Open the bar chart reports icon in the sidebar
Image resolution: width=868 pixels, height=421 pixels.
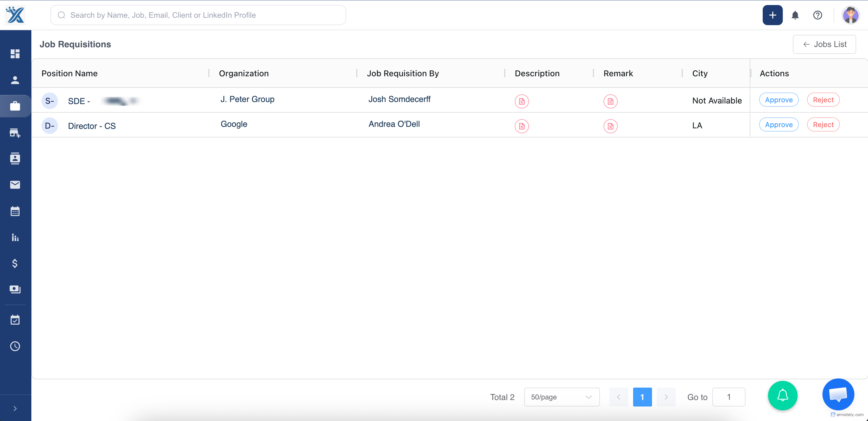pos(15,237)
